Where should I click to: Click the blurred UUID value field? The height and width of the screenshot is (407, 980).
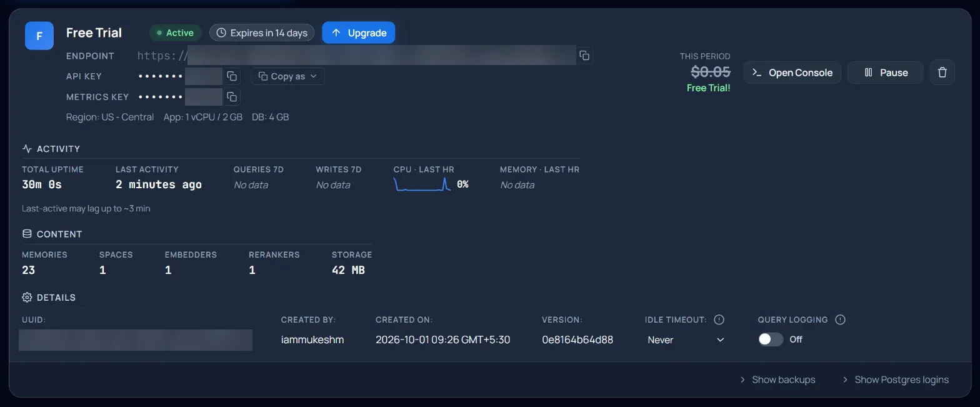(x=136, y=340)
